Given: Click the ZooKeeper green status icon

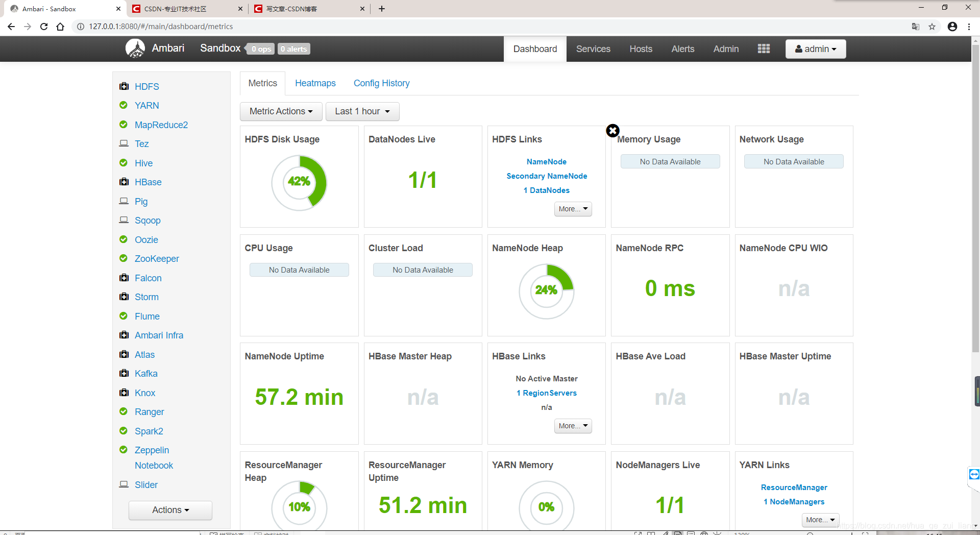Looking at the screenshot, I should tap(124, 258).
